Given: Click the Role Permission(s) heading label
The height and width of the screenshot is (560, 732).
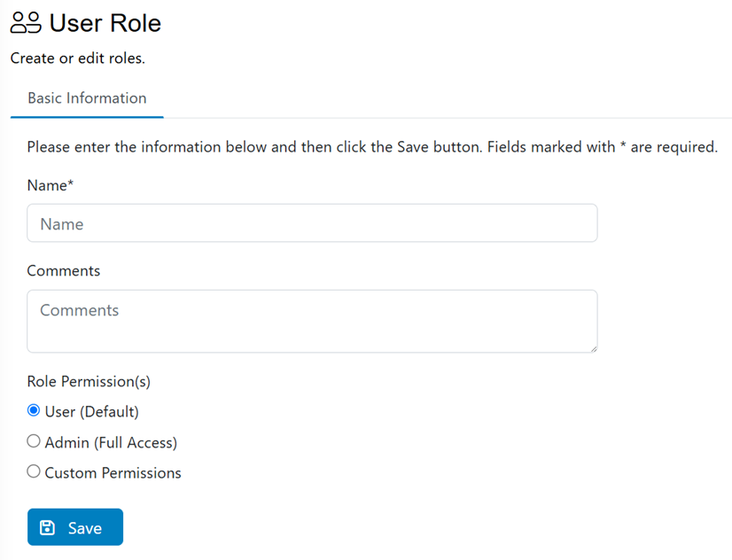Looking at the screenshot, I should point(89,381).
